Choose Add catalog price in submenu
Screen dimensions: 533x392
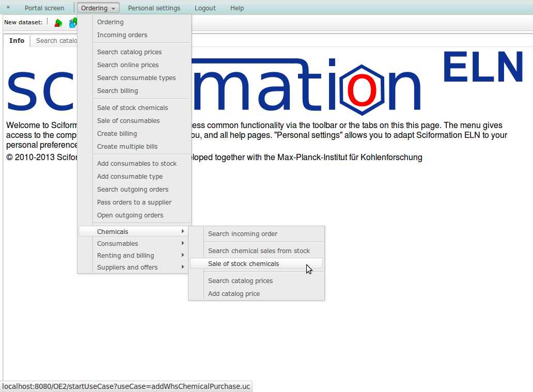pyautogui.click(x=257, y=294)
